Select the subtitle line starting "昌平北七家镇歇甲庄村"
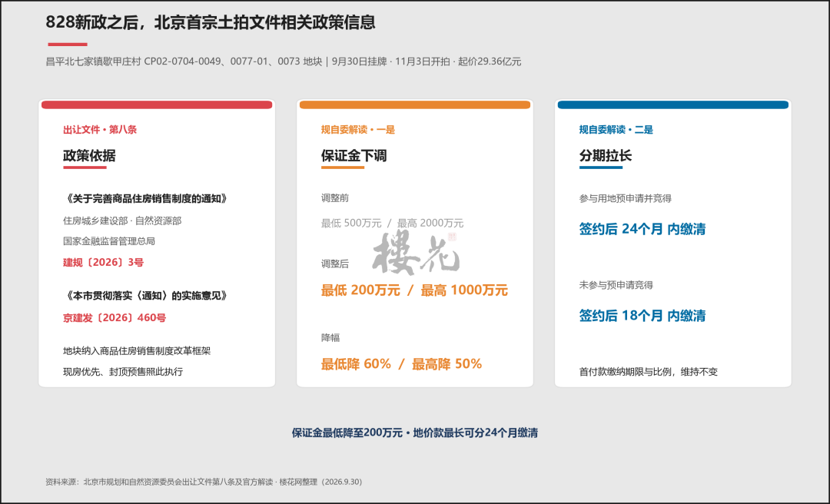This screenshot has width=830, height=504. (x=283, y=61)
